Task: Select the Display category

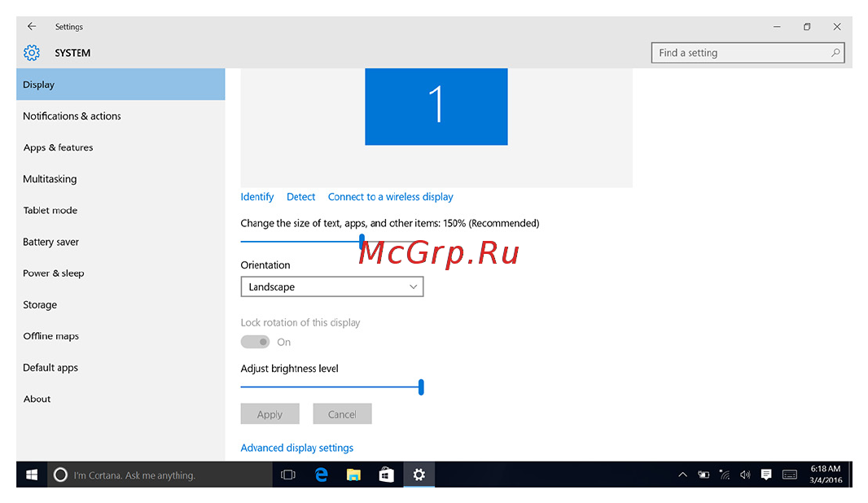Action: 121,85
